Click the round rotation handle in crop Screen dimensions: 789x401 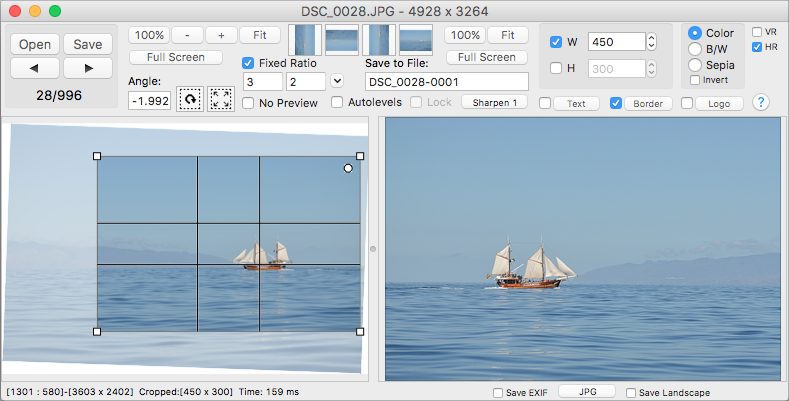[348, 168]
